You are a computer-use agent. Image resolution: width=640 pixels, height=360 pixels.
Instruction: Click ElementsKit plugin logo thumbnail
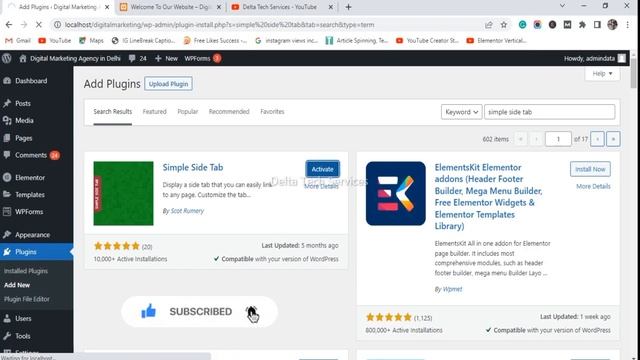click(396, 193)
